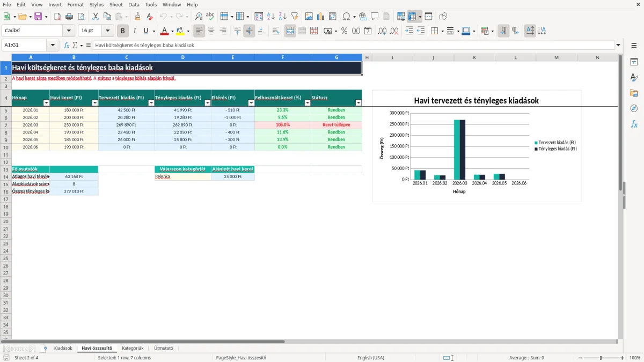Apply yellow background color

click(x=180, y=31)
